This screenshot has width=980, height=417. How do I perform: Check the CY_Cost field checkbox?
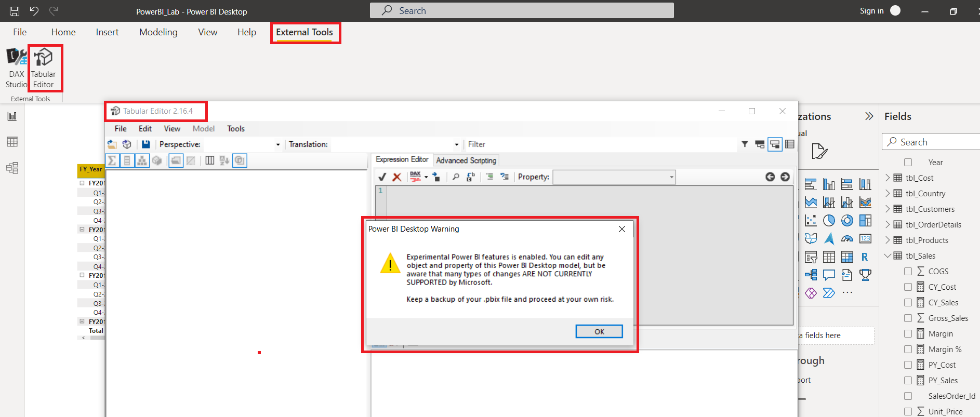pyautogui.click(x=908, y=287)
